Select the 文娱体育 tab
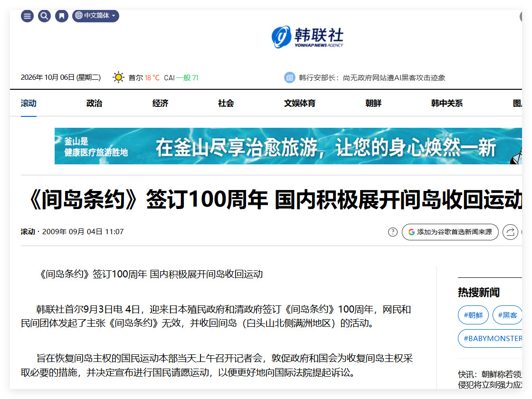532x399 pixels. pyautogui.click(x=300, y=103)
